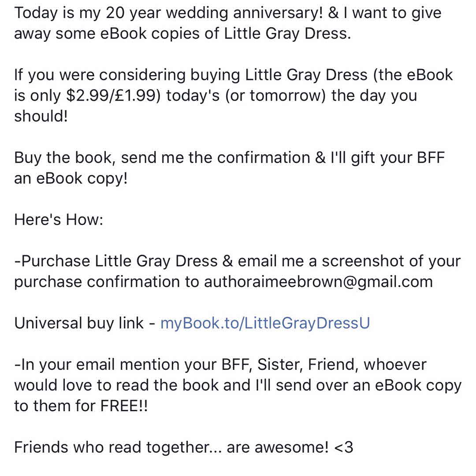The width and height of the screenshot is (476, 476).
Task: Click the words "purchase confirmation to"
Action: click(107, 282)
